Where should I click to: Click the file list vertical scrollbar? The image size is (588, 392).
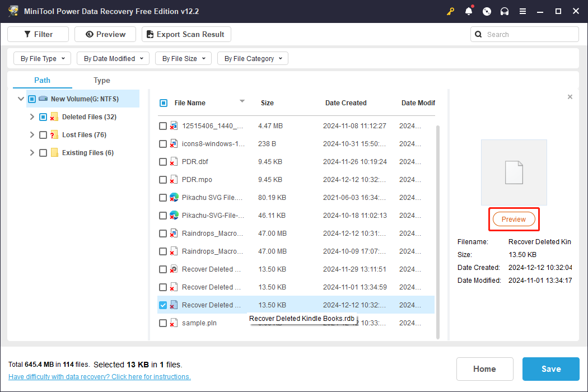(437, 232)
